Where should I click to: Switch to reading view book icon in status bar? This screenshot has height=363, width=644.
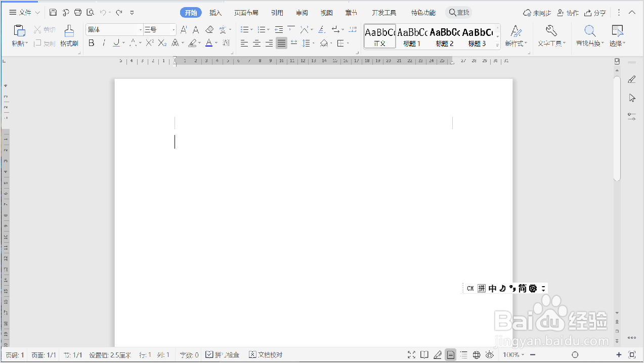click(x=425, y=355)
